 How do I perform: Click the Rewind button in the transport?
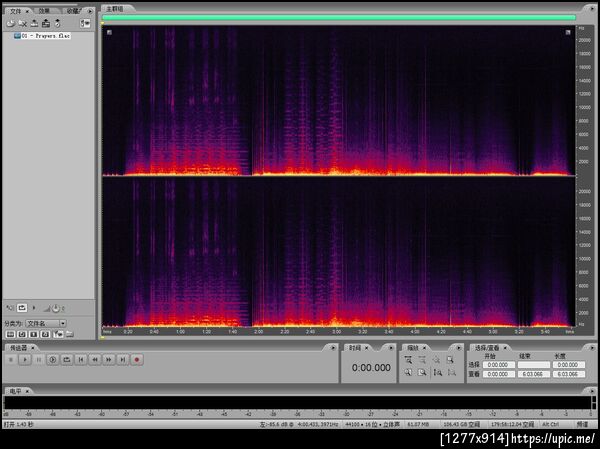95,360
